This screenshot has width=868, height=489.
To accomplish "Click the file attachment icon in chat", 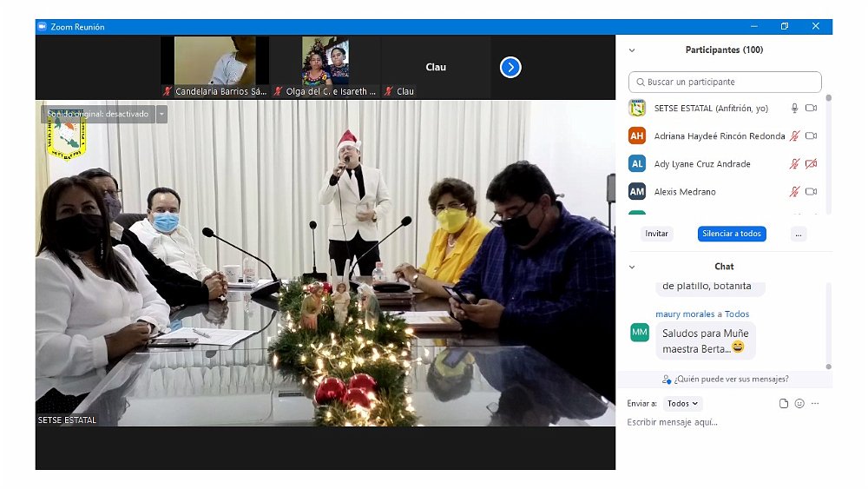I will (784, 404).
